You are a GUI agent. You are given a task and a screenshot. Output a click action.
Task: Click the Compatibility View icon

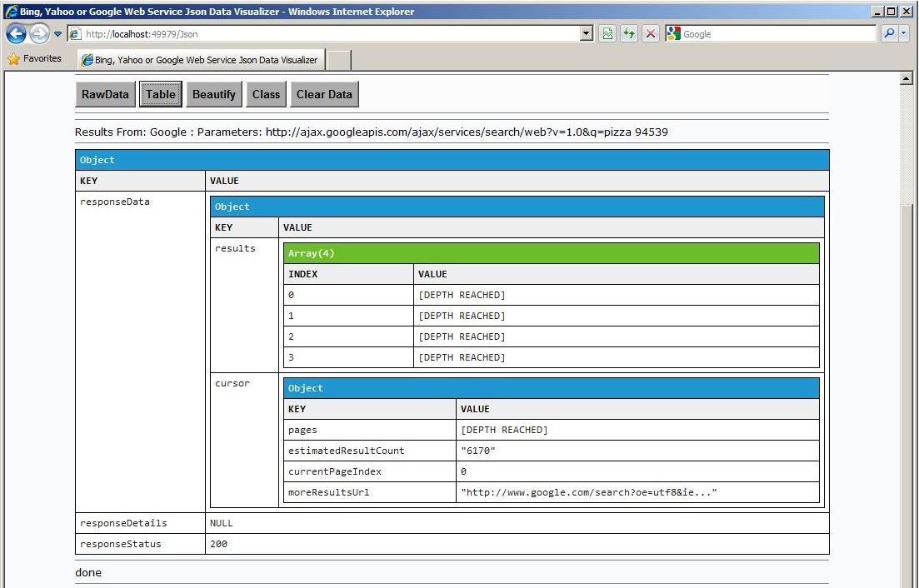coord(607,34)
